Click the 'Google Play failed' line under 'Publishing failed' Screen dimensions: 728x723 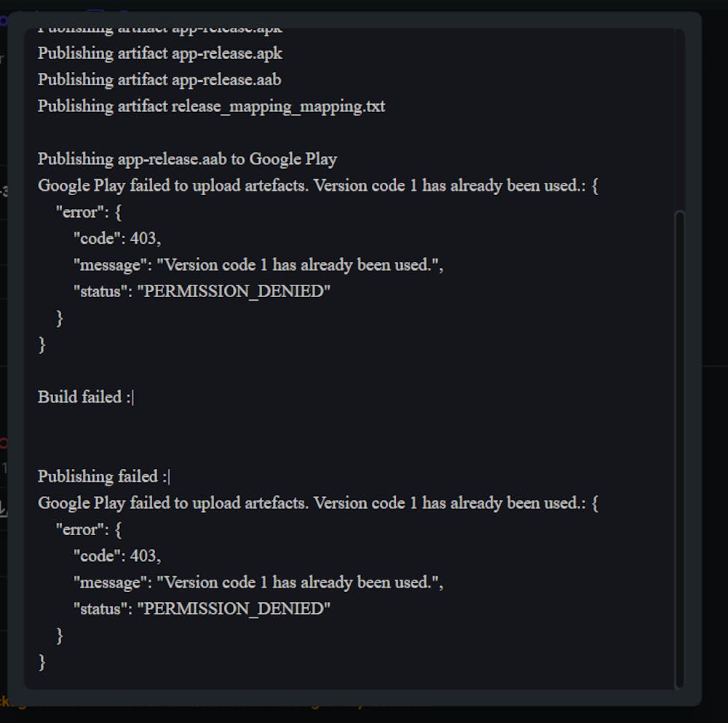[317, 503]
